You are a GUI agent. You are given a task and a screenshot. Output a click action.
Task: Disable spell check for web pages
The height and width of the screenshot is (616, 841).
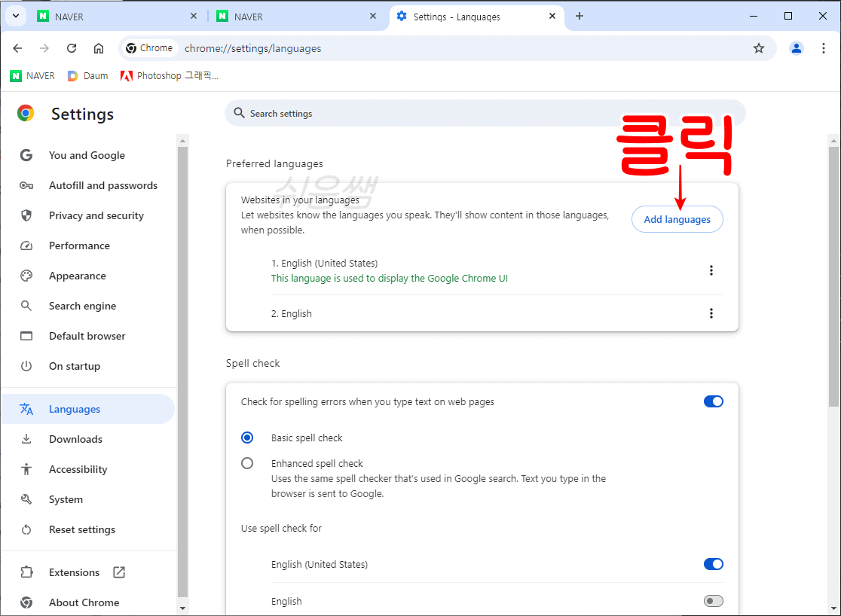pos(713,401)
